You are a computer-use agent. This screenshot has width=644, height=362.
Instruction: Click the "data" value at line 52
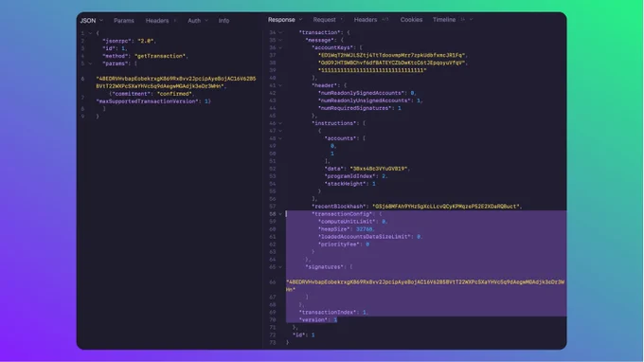coord(380,169)
